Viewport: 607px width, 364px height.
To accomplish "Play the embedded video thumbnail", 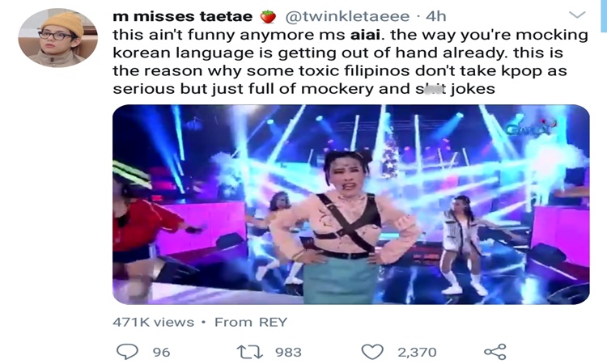I will [x=350, y=204].
